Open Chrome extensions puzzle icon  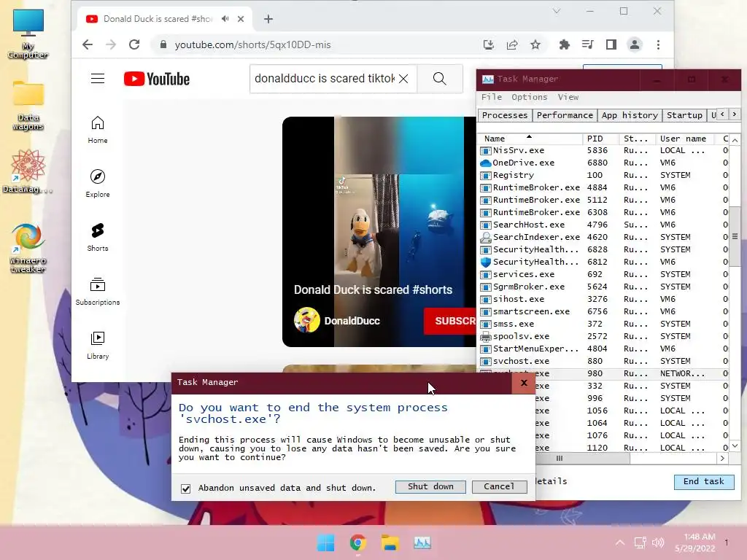click(564, 44)
